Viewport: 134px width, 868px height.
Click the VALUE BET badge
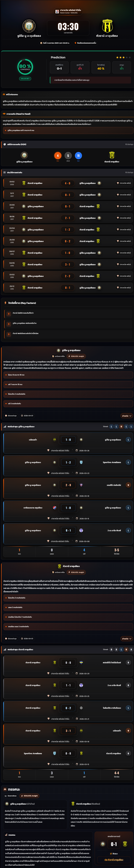point(25,79)
